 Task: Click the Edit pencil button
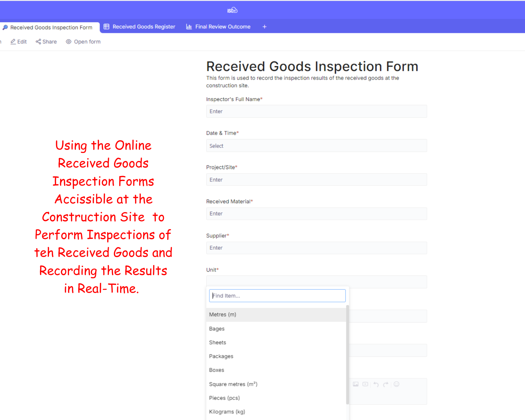click(19, 42)
